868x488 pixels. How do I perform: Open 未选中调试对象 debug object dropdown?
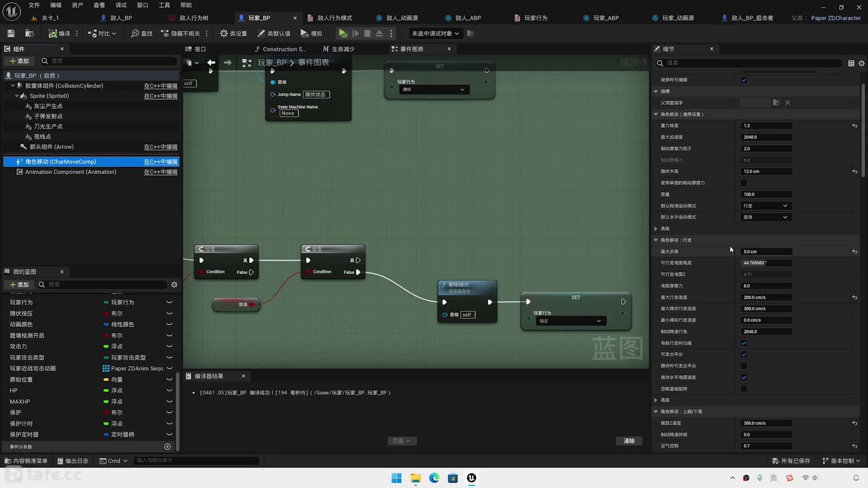tap(435, 33)
